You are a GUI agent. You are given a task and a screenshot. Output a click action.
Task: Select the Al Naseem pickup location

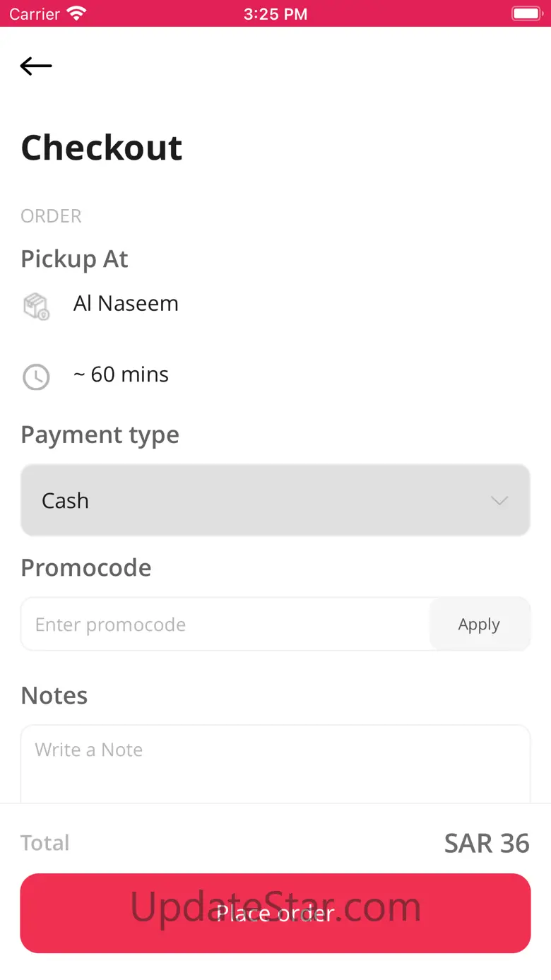(126, 304)
